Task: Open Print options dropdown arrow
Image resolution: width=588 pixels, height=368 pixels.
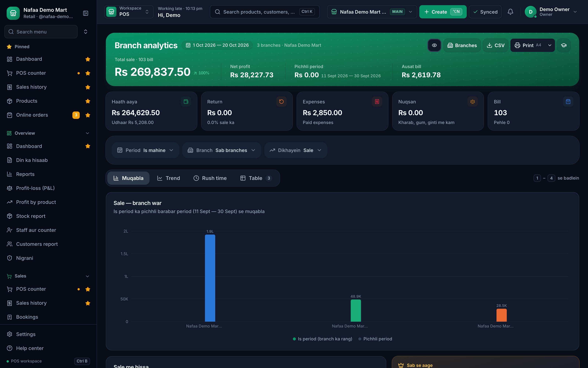Action: click(550, 45)
